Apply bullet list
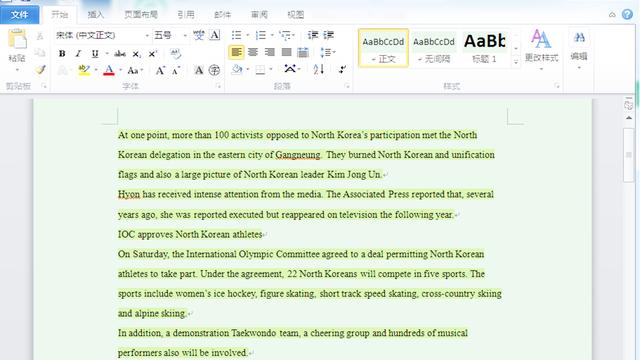The width and height of the screenshot is (640, 360). click(236, 35)
